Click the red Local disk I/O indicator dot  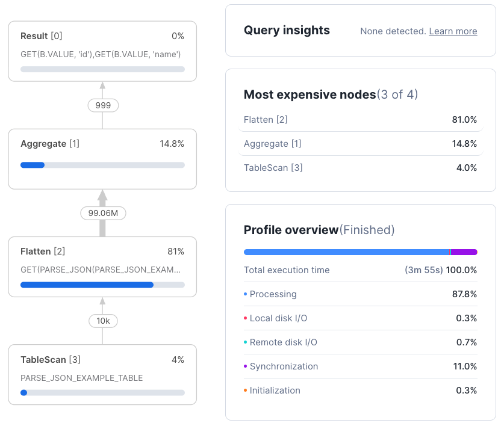coord(246,318)
